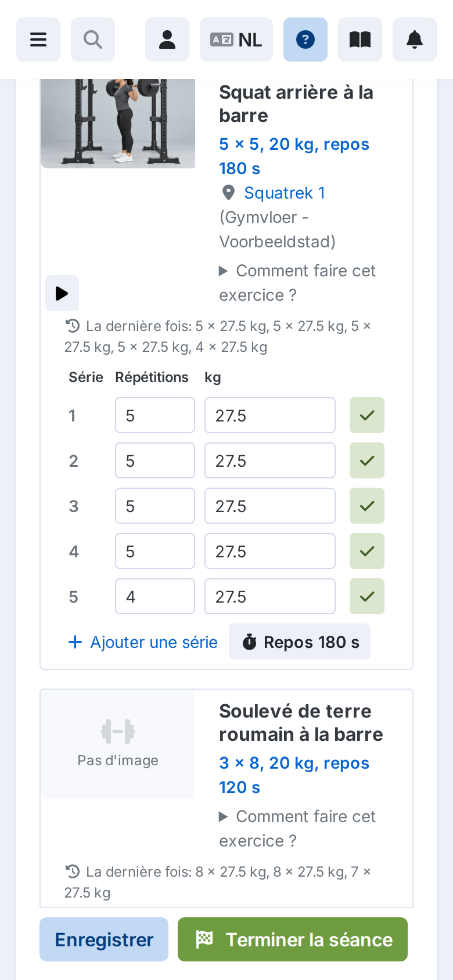Open the book manual icon

pos(360,39)
